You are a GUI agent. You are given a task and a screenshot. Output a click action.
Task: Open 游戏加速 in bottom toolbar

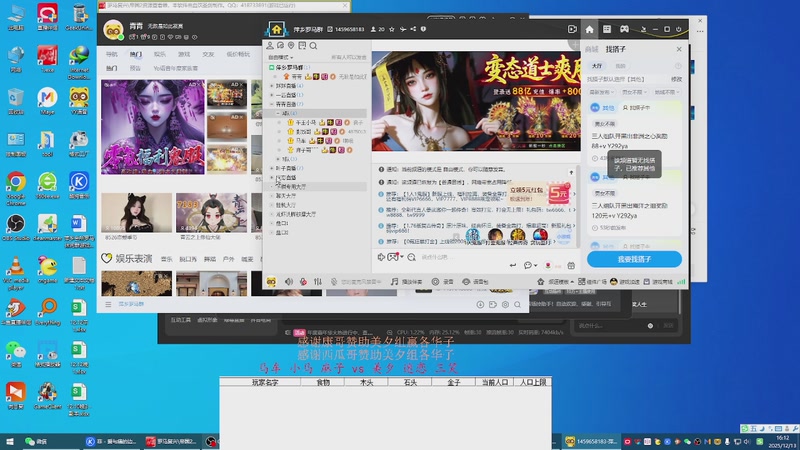(x=625, y=282)
